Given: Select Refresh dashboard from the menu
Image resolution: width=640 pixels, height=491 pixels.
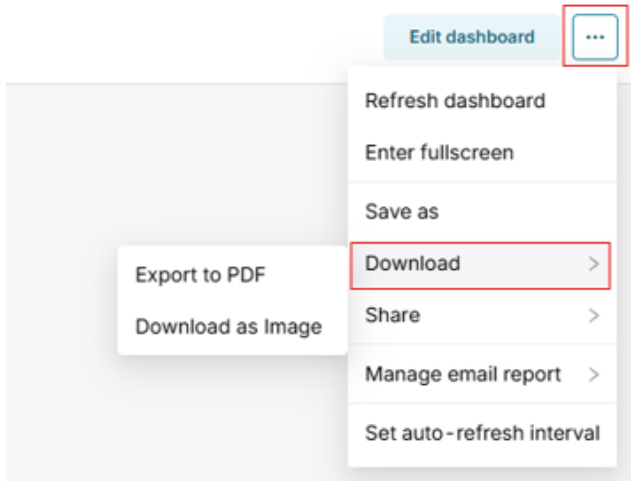Looking at the screenshot, I should click(455, 101).
